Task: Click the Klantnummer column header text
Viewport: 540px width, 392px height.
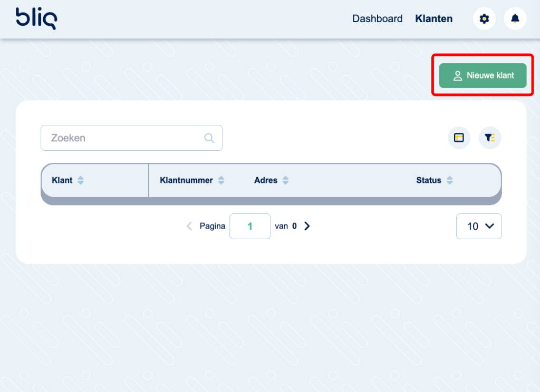Action: click(x=186, y=180)
